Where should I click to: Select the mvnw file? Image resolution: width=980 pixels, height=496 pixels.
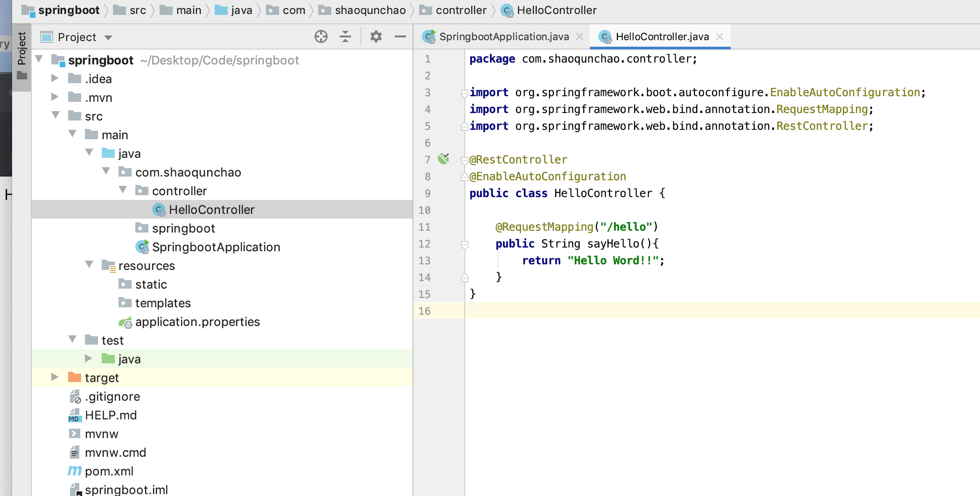[x=101, y=434]
